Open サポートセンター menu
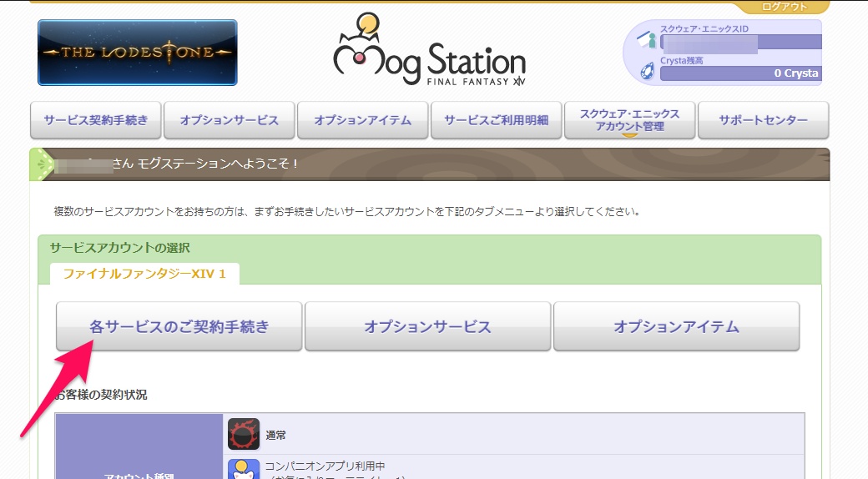The image size is (868, 479). tap(763, 120)
